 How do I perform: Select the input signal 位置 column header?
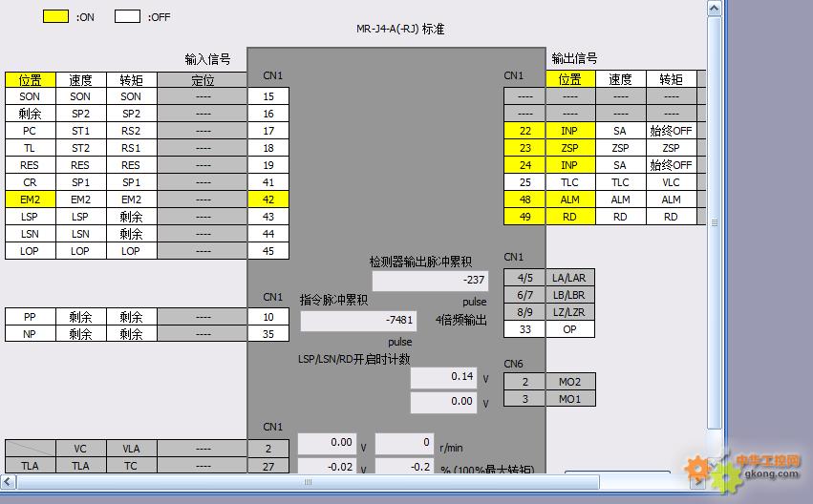[30, 80]
